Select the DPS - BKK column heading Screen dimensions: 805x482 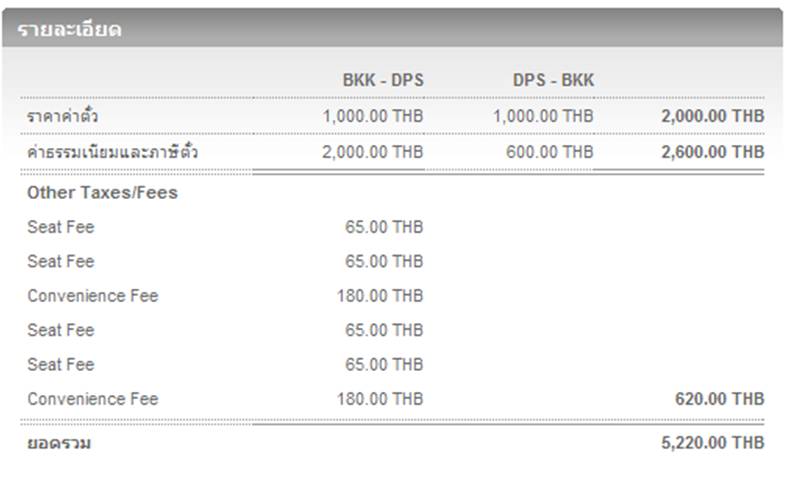553,80
